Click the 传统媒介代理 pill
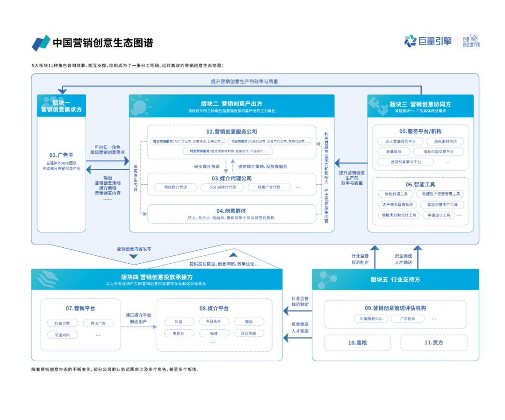This screenshot has width=505, height=420. (175, 187)
